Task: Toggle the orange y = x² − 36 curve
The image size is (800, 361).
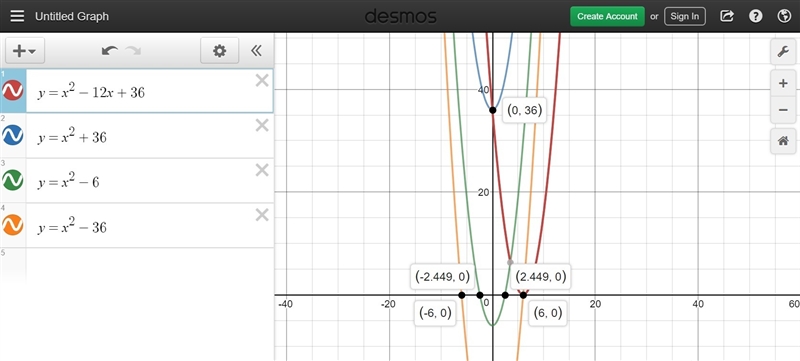Action: [13, 225]
